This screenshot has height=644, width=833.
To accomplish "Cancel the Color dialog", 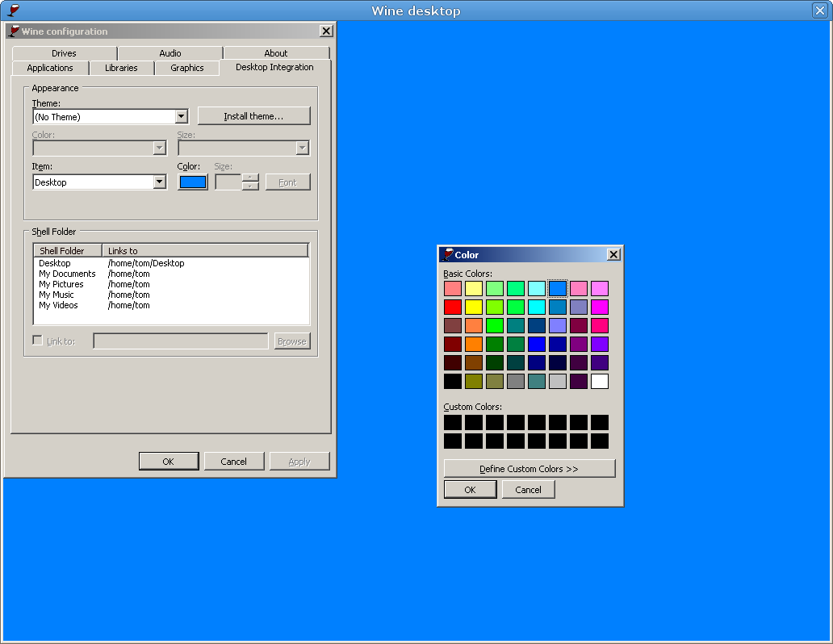I will [528, 489].
